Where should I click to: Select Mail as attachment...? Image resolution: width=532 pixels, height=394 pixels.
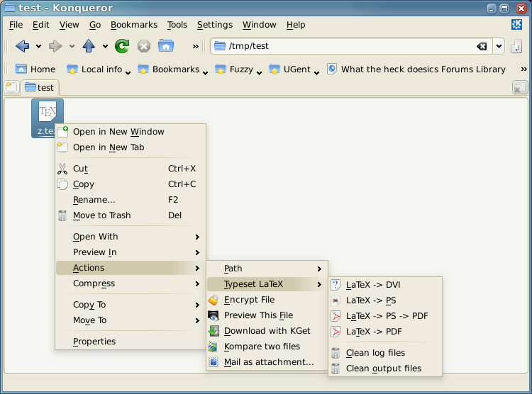[267, 362]
